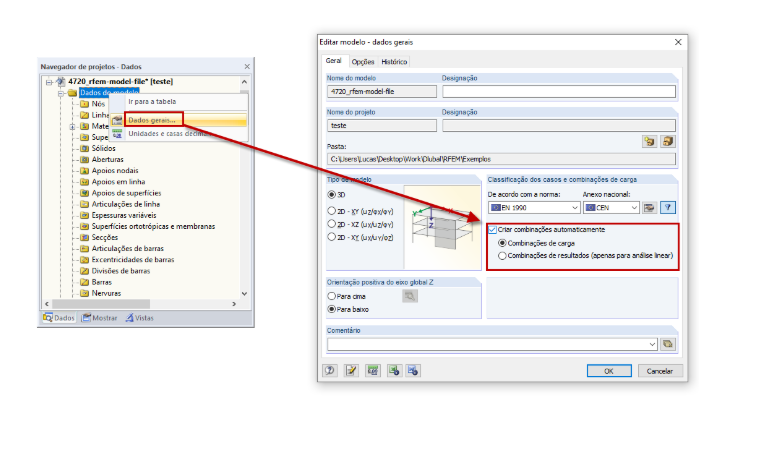Click the Nervuras folder icon
The image size is (760, 454).
84,293
